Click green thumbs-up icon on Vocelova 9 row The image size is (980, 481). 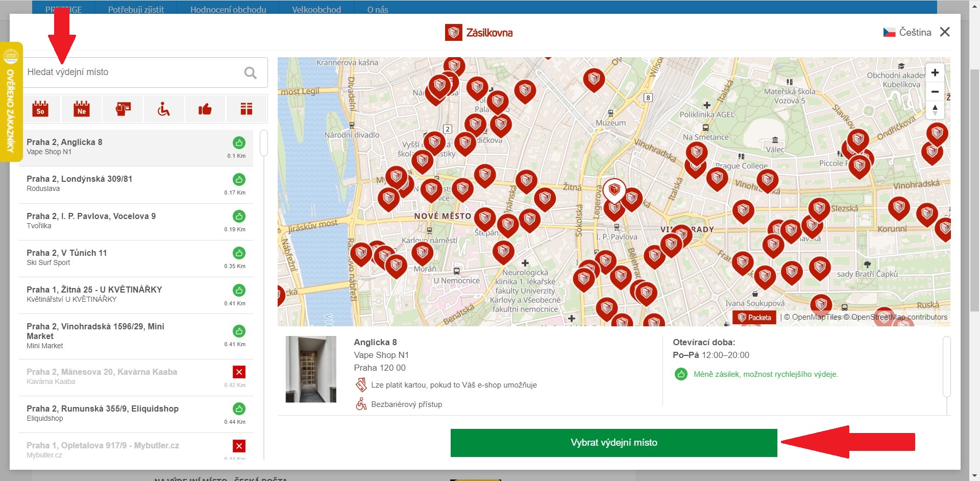pyautogui.click(x=239, y=216)
